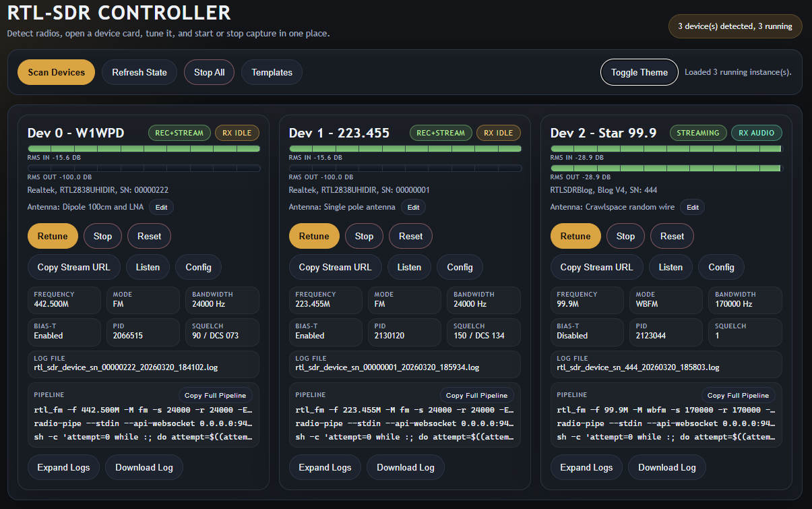This screenshot has width=812, height=509.
Task: Click the 3 device(s) detected status badge
Action: point(735,26)
